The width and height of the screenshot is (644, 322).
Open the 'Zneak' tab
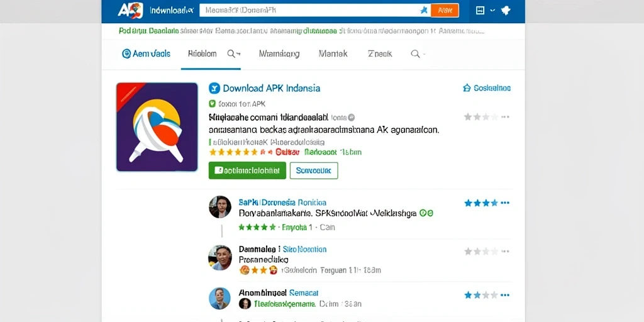pyautogui.click(x=380, y=54)
